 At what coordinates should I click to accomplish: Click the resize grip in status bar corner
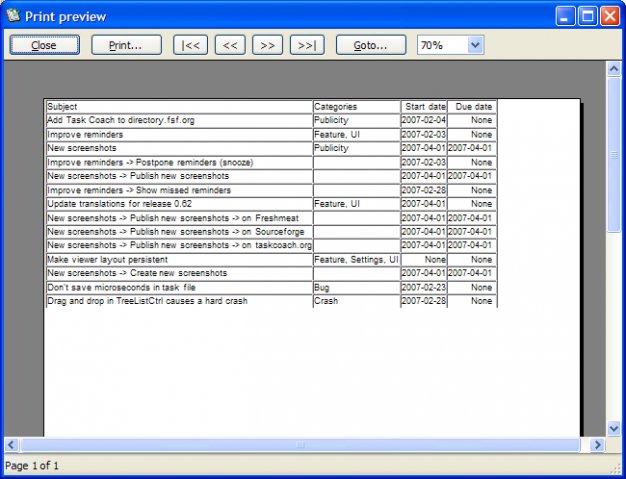[x=615, y=468]
